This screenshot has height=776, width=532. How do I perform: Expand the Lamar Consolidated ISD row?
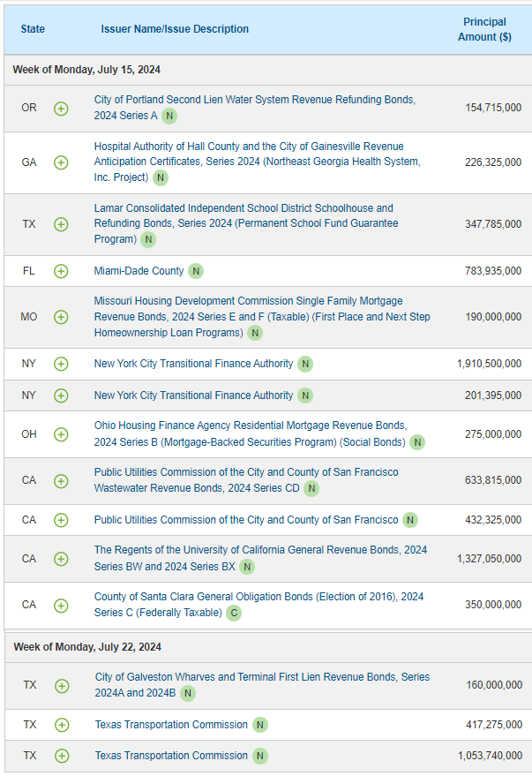tap(61, 224)
